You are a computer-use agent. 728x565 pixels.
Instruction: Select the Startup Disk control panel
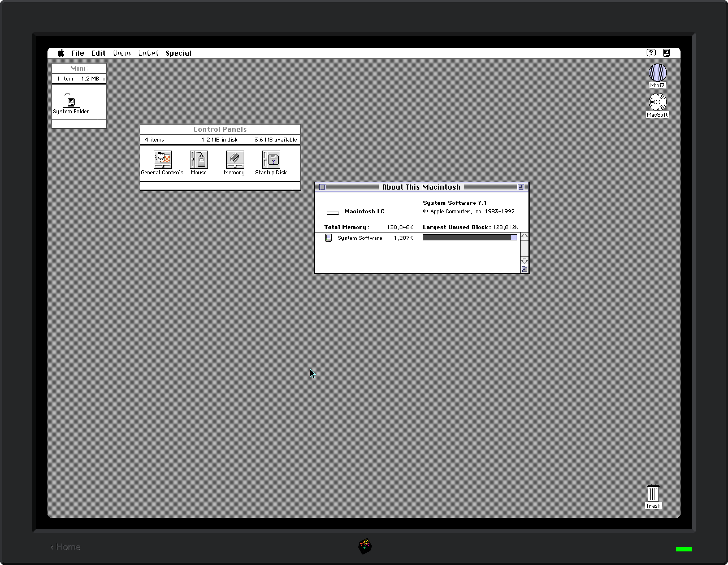click(271, 160)
